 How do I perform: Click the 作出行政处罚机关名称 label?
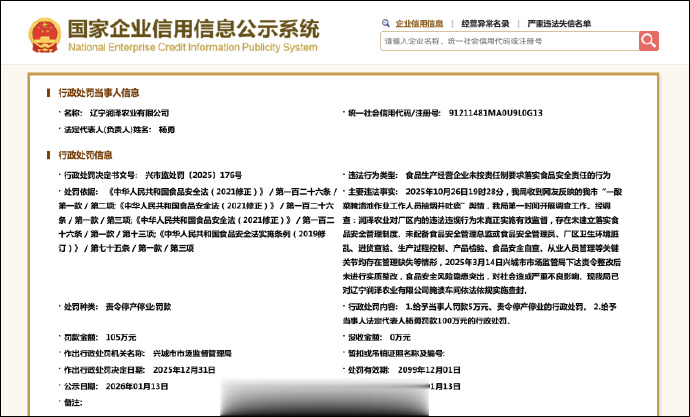(104, 353)
